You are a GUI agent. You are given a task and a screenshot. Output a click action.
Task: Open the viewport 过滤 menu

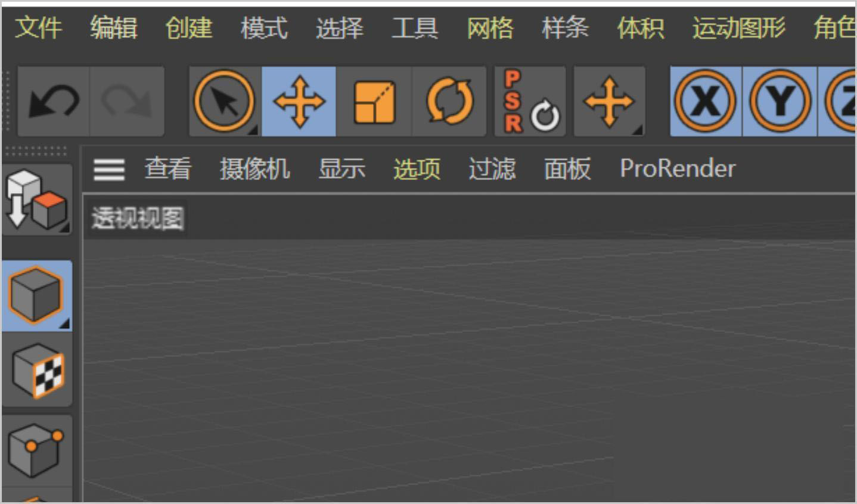(492, 169)
